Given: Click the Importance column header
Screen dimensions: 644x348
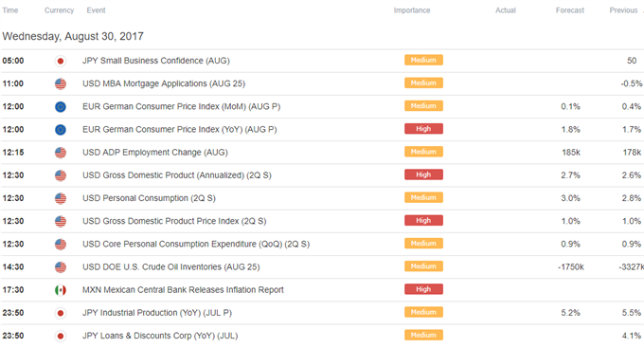Looking at the screenshot, I should point(412,10).
